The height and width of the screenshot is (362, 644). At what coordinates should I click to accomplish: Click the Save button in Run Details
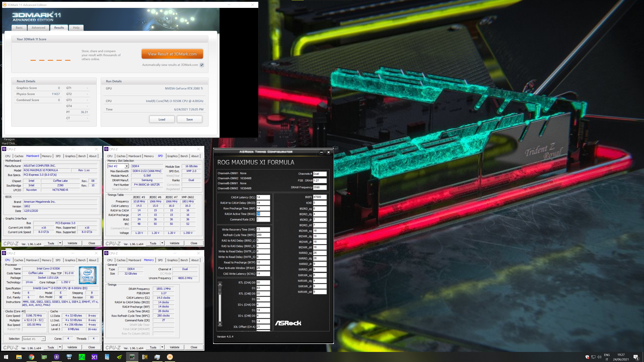coord(190,119)
